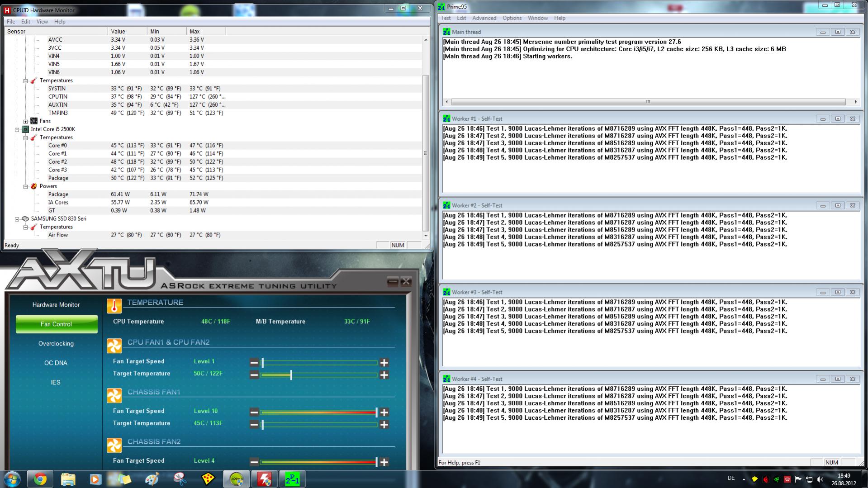Click the thermometer icon beside TEMPERATURE
The width and height of the screenshot is (868, 488).
[x=114, y=306]
